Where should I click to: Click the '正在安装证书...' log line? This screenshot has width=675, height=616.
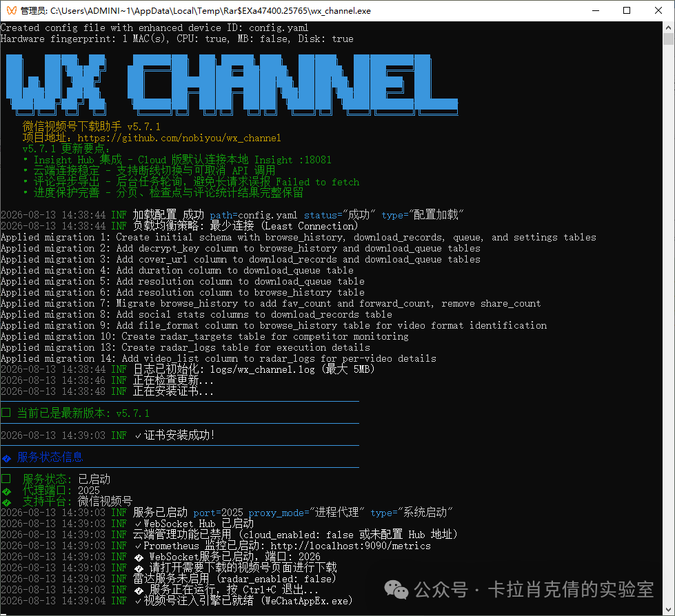click(107, 391)
